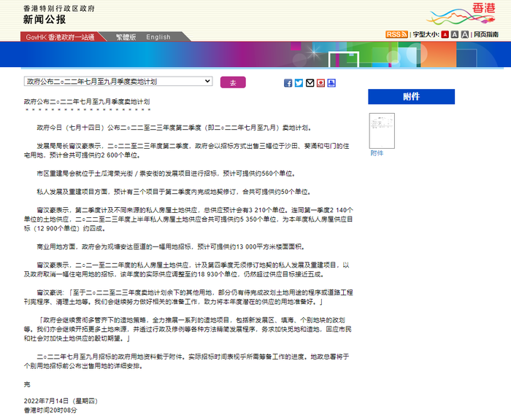Click the time stamp 香港时间20时08分
Viewport: 511px width, 420px height.
50,411
